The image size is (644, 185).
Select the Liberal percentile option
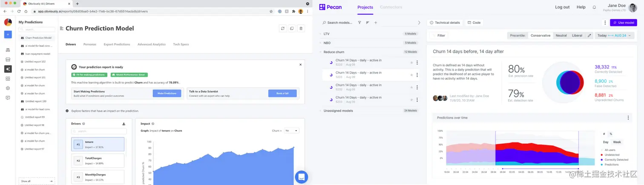click(x=577, y=36)
